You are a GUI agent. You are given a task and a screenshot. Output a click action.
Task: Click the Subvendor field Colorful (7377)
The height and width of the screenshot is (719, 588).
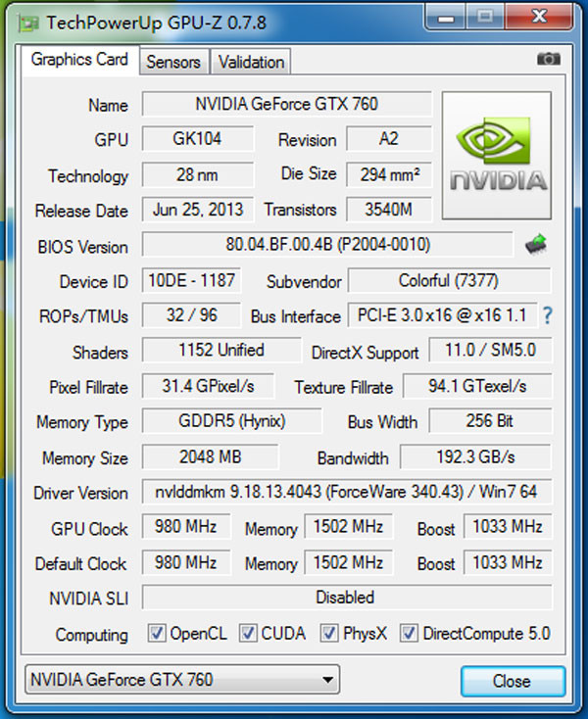pos(450,280)
